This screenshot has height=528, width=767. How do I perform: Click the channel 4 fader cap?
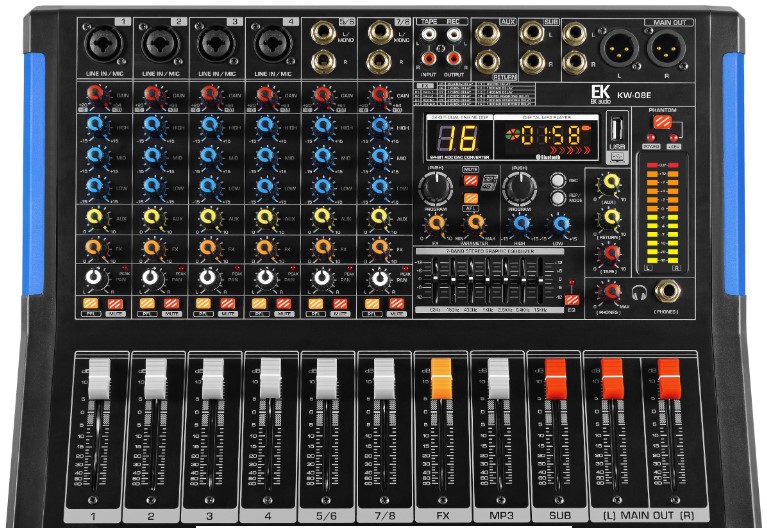tap(270, 379)
